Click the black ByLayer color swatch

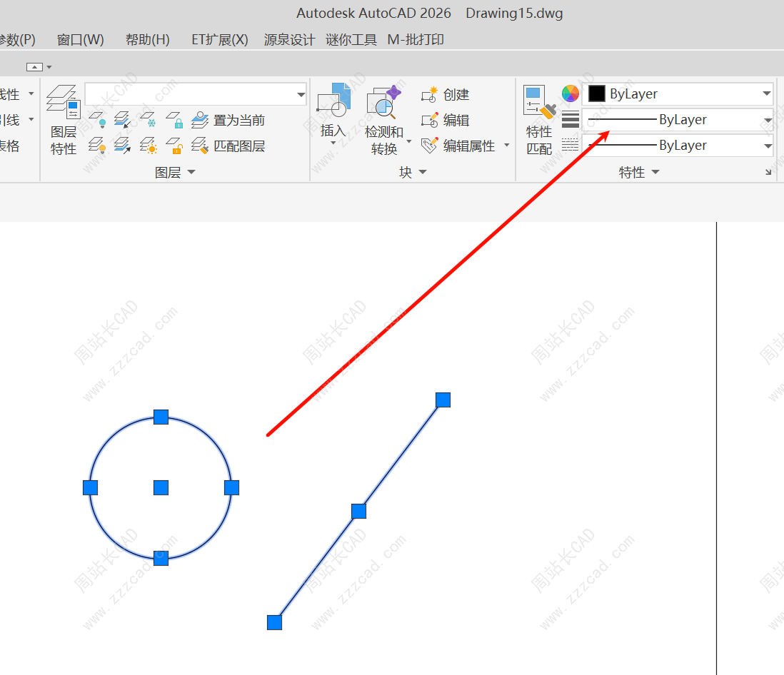pyautogui.click(x=597, y=93)
